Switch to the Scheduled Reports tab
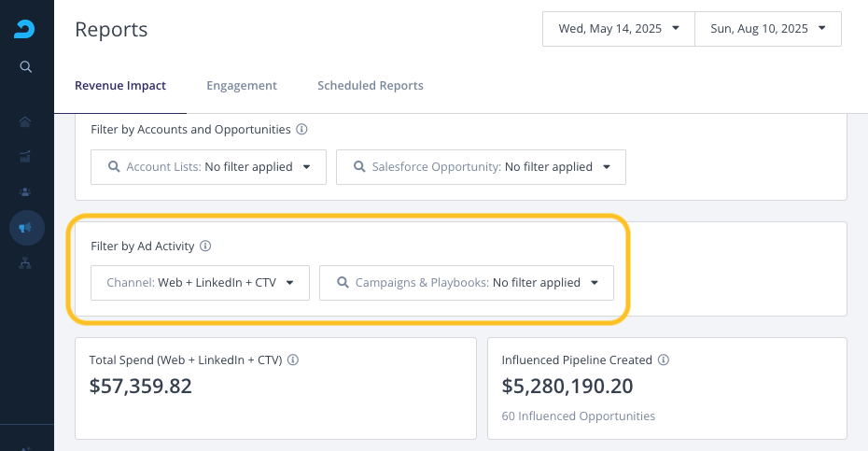The image size is (868, 451). [x=371, y=86]
